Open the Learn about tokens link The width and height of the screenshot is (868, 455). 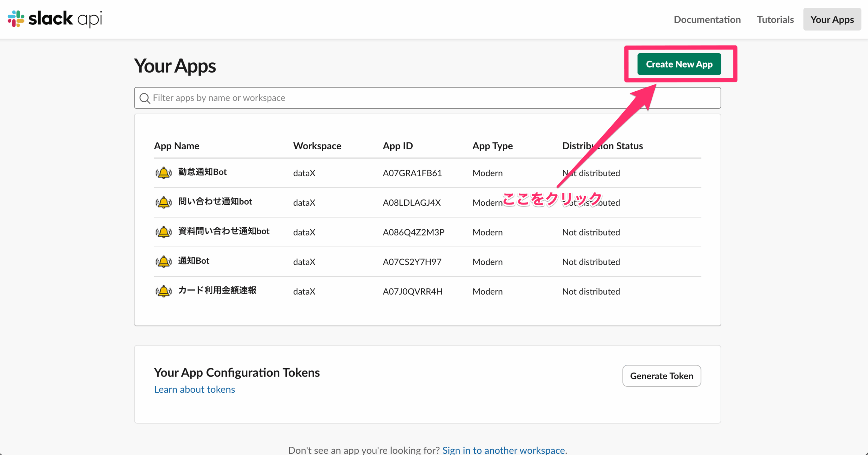point(194,389)
